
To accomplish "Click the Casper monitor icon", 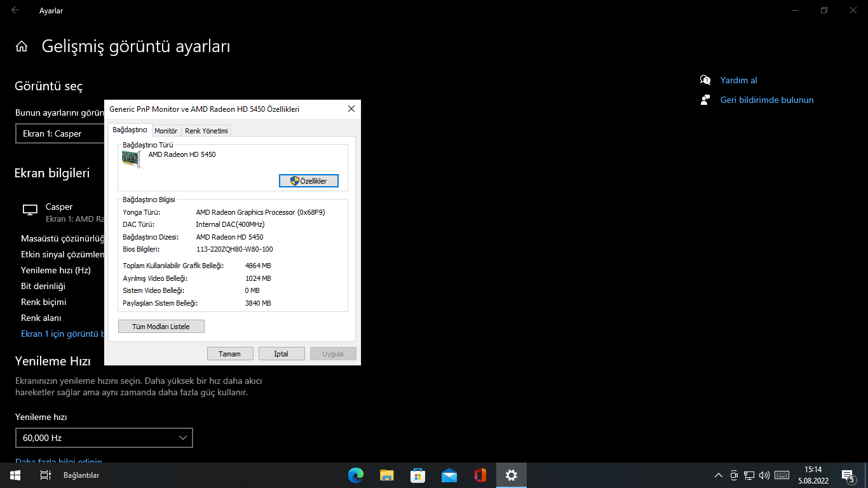I will coord(30,210).
